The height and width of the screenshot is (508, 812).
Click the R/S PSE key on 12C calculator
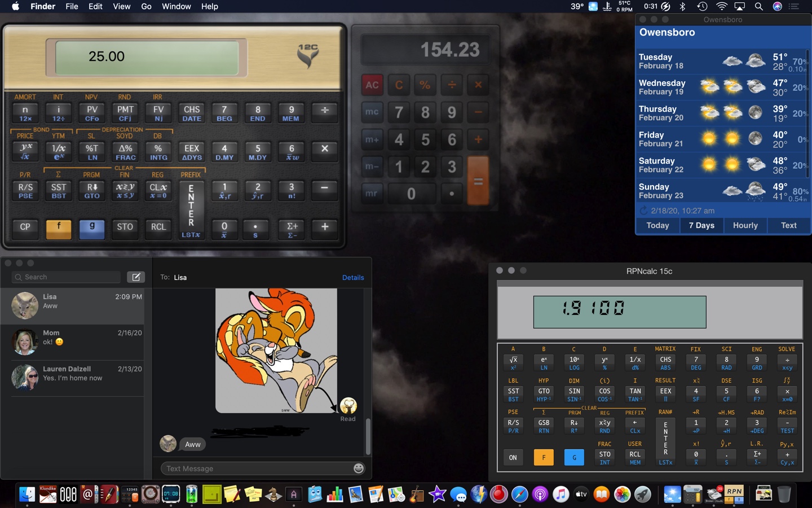coord(25,191)
